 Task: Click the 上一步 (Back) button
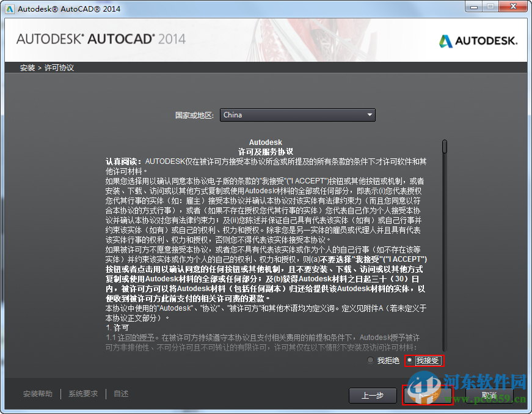click(373, 396)
